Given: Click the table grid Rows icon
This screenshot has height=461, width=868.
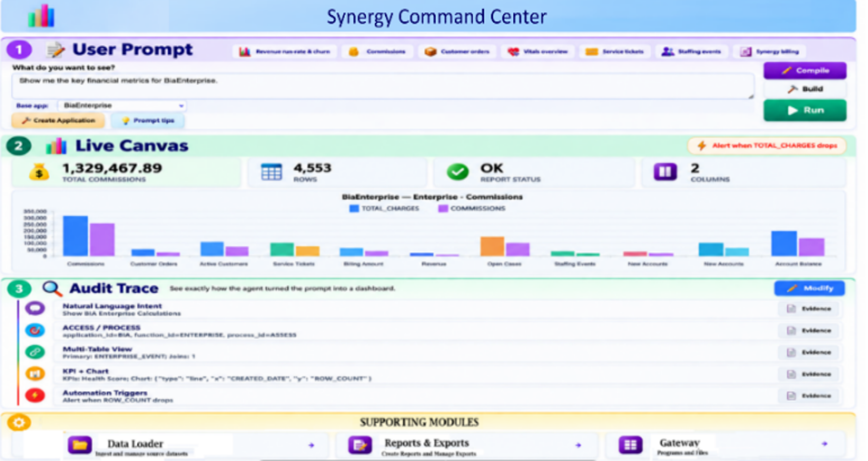Looking at the screenshot, I should pyautogui.click(x=271, y=172).
